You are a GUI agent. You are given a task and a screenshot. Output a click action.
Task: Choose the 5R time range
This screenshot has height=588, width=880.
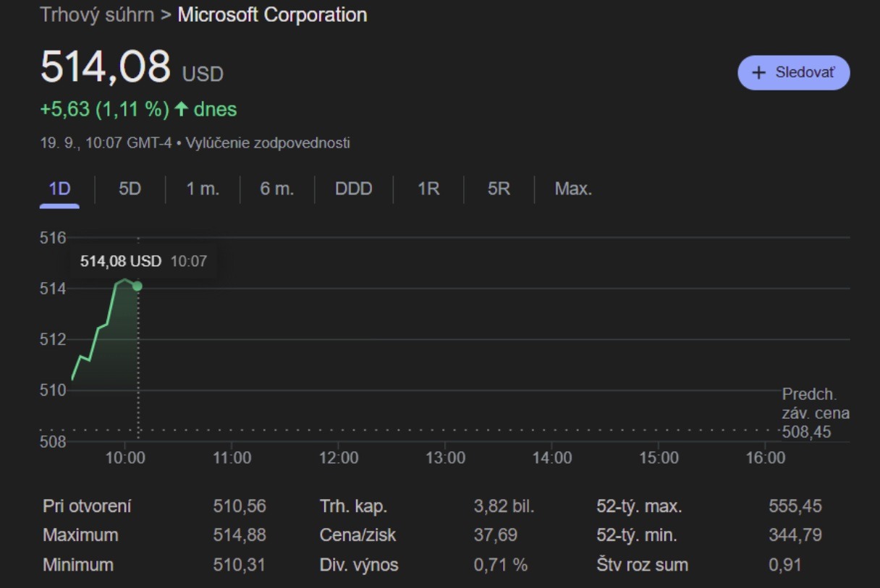[499, 189]
